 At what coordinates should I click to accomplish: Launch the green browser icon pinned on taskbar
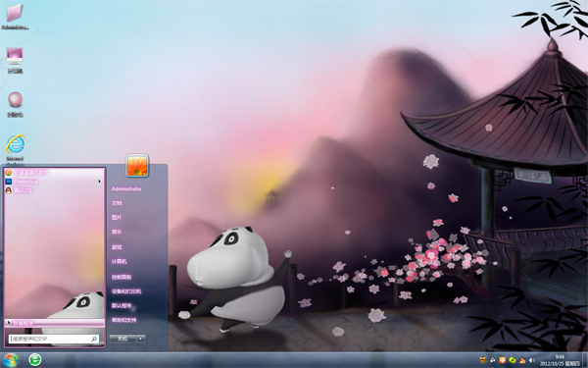[x=35, y=360]
